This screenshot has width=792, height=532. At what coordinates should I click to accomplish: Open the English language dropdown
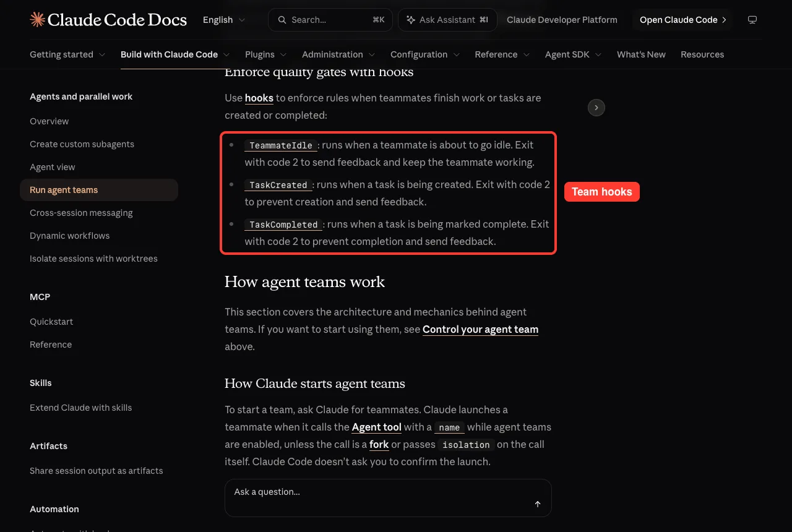click(x=224, y=20)
